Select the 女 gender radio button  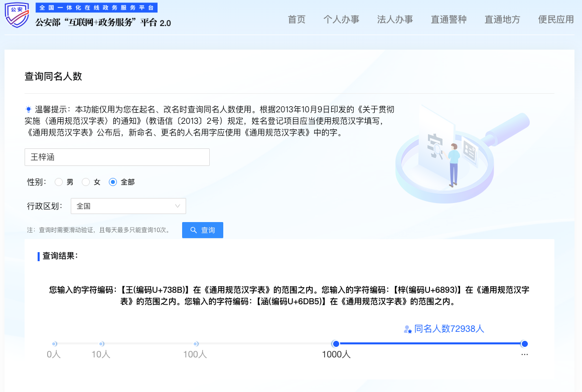coord(86,182)
